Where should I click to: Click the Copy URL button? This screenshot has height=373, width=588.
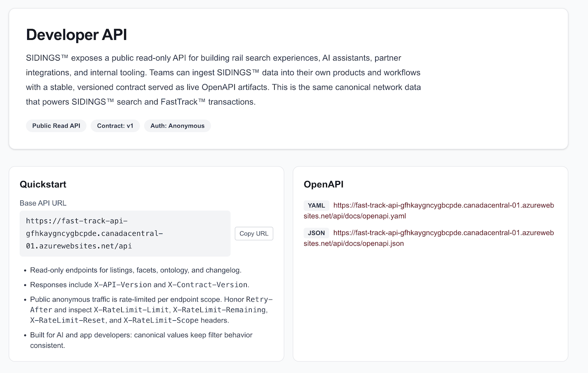pyautogui.click(x=254, y=234)
